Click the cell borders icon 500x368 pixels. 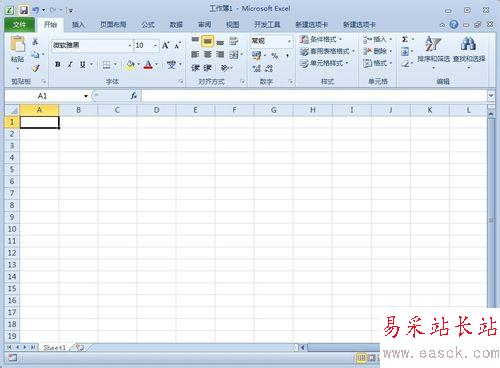[106, 64]
